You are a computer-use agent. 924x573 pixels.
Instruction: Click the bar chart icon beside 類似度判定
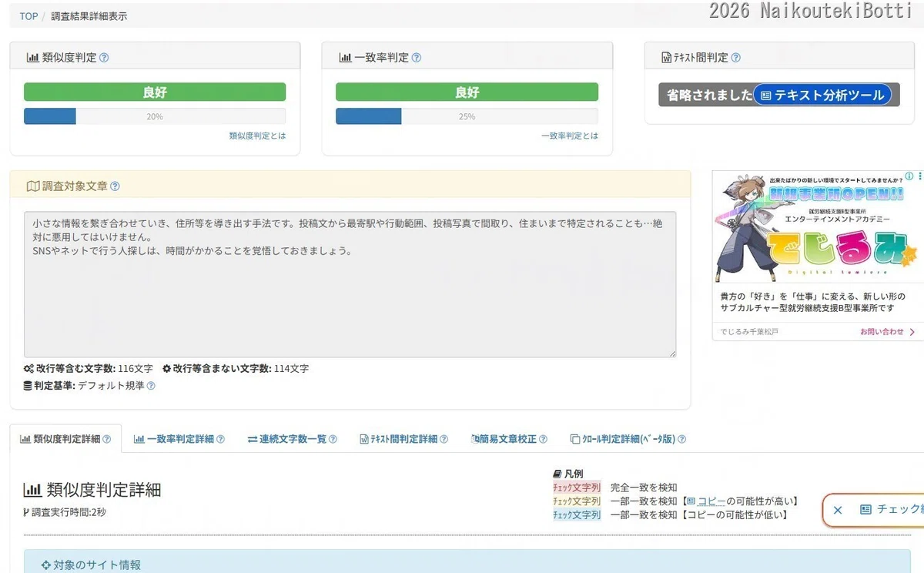pyautogui.click(x=32, y=58)
